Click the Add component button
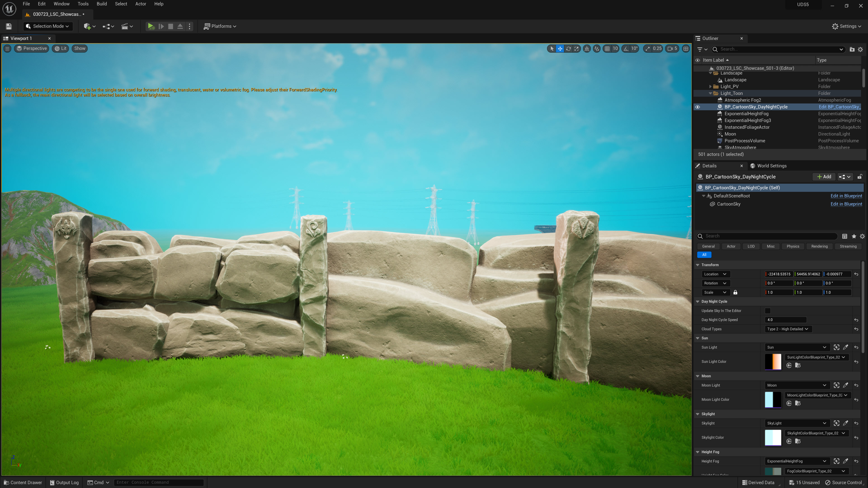Viewport: 868px width, 488px height. (824, 177)
